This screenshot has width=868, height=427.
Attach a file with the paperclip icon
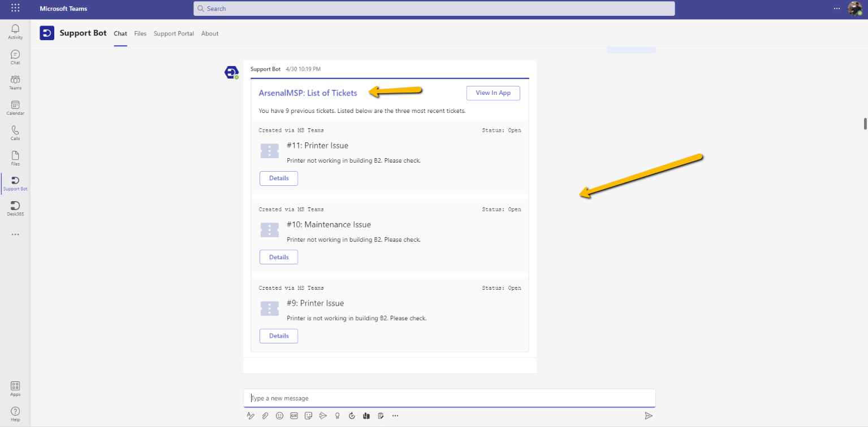(x=265, y=415)
